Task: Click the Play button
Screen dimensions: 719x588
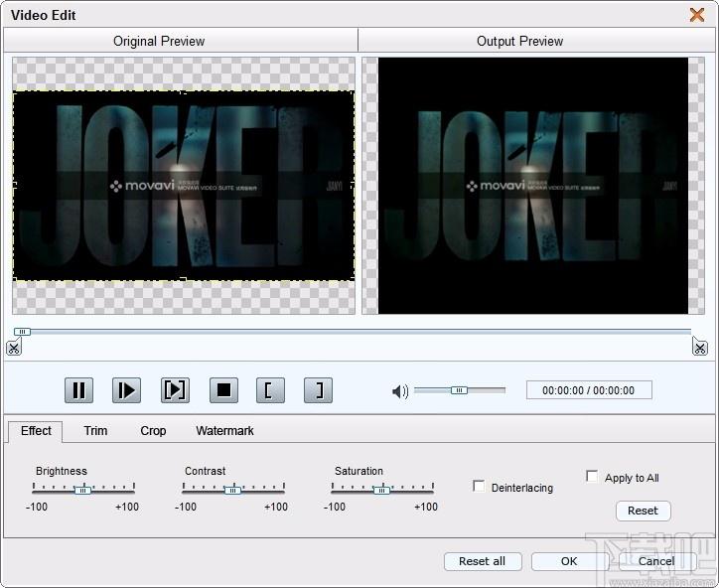Action: coord(126,390)
